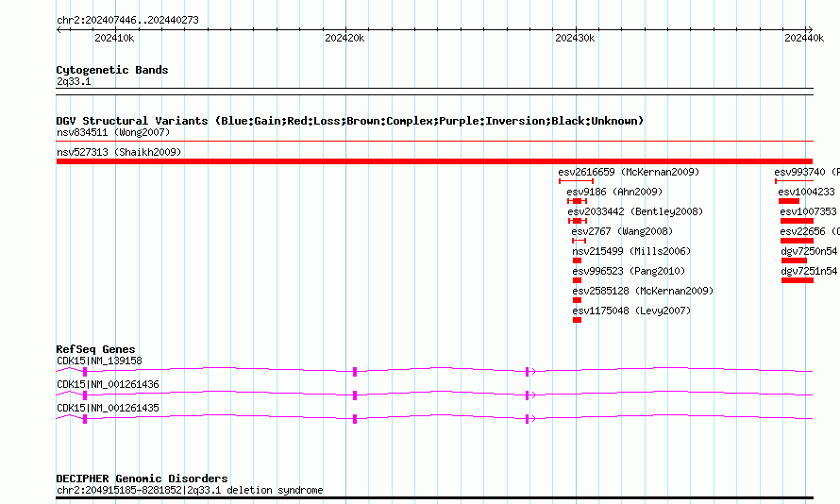Select variant esv2585128 (McKernan2009)
The image size is (840, 504).
coord(643,291)
